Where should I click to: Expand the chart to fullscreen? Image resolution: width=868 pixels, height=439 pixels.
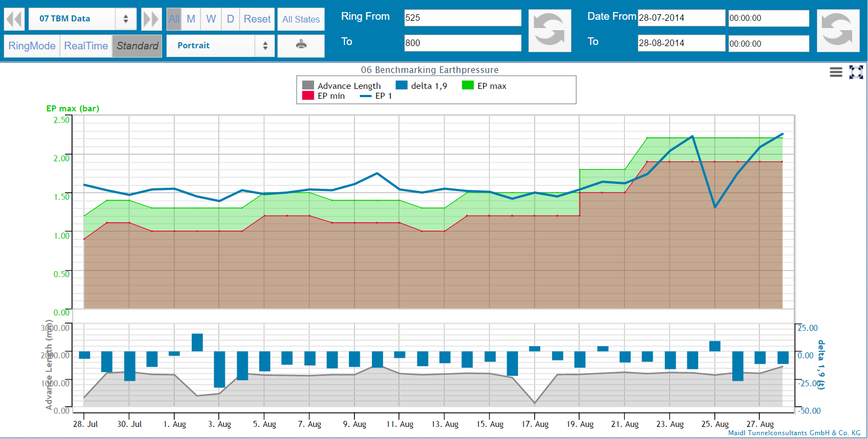[856, 72]
